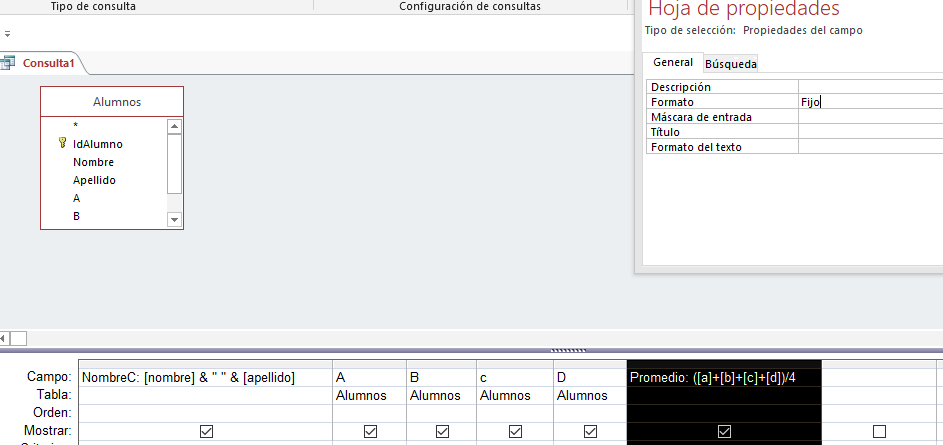The width and height of the screenshot is (943, 445).
Task: Click the Título property value field
Action: (870, 132)
